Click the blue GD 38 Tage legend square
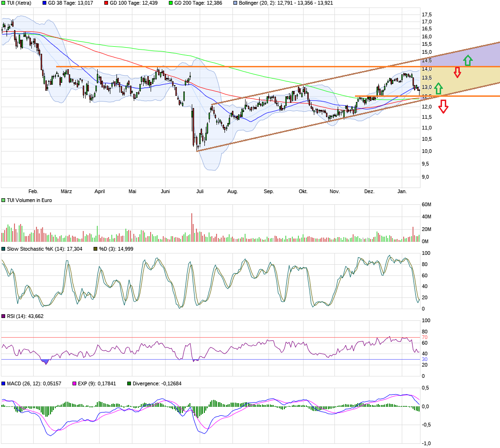Screen dimensions: 500x448 tap(44, 3)
